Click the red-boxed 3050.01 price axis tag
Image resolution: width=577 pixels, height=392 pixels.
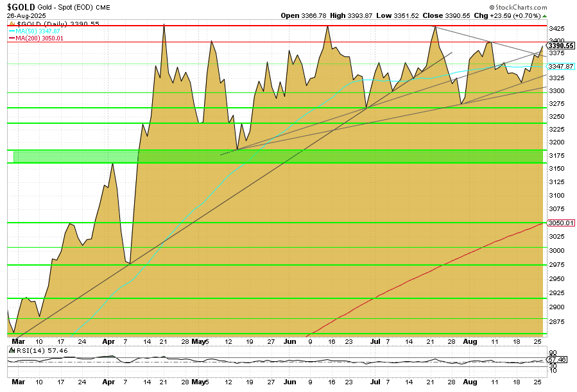tap(560, 223)
